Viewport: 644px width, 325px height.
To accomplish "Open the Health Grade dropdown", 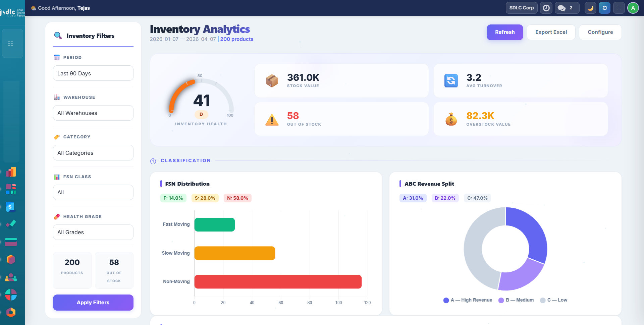I will pos(93,232).
